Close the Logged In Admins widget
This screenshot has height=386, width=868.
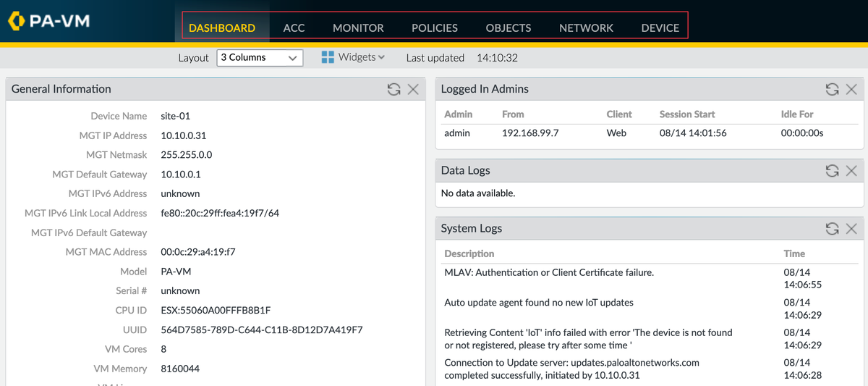pyautogui.click(x=851, y=89)
